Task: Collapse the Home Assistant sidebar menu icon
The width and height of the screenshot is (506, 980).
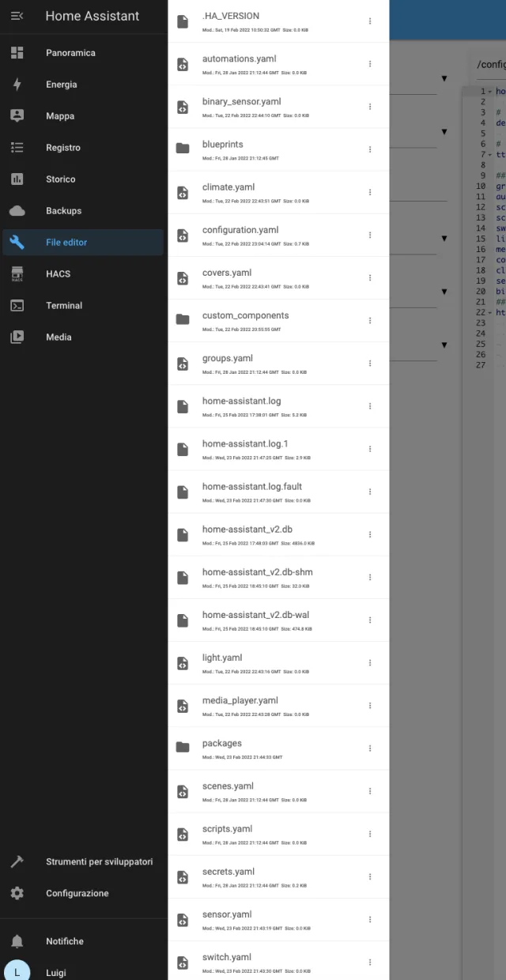Action: tap(17, 16)
